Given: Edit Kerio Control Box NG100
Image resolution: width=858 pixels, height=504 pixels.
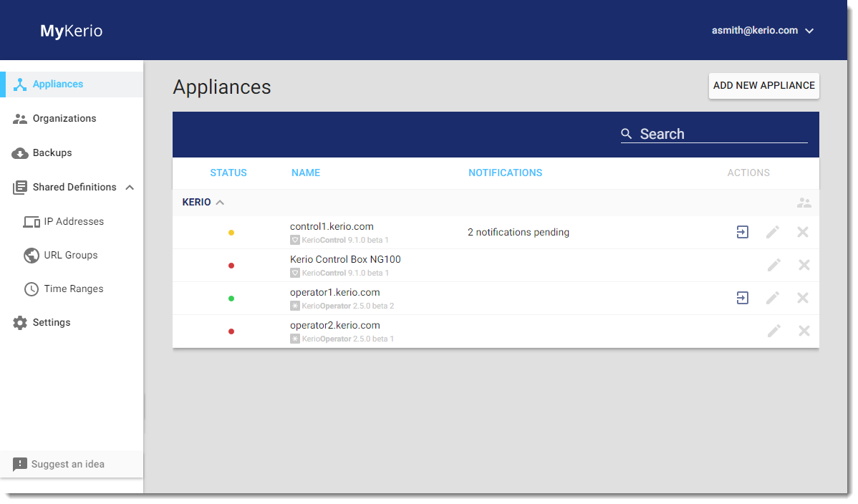Looking at the screenshot, I should click(773, 265).
